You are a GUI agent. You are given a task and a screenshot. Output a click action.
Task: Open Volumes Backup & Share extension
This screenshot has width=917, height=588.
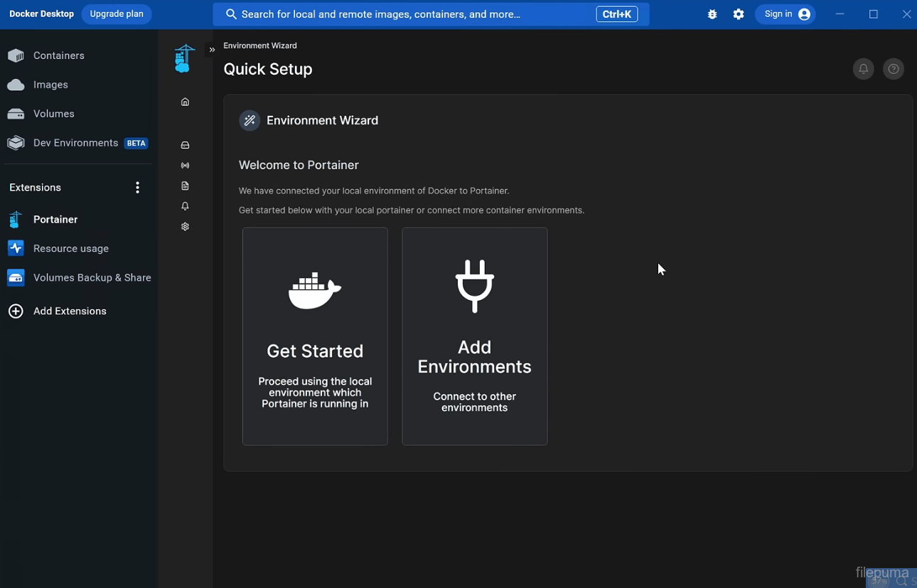pyautogui.click(x=79, y=278)
